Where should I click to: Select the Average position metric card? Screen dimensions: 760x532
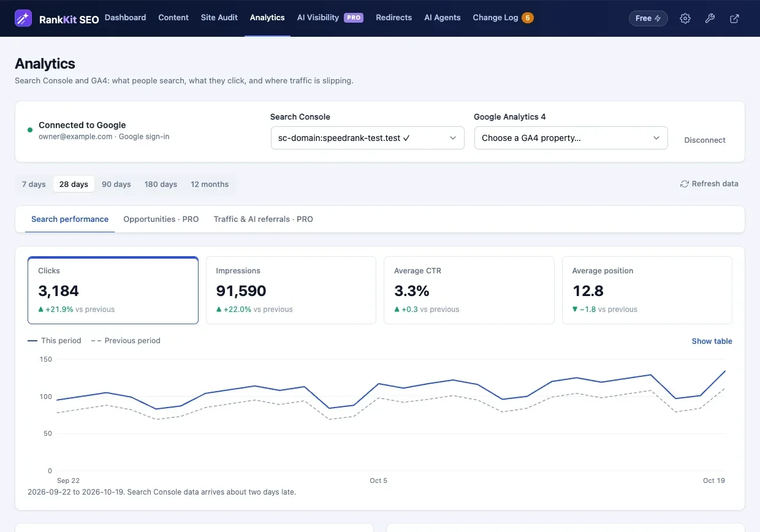647,291
